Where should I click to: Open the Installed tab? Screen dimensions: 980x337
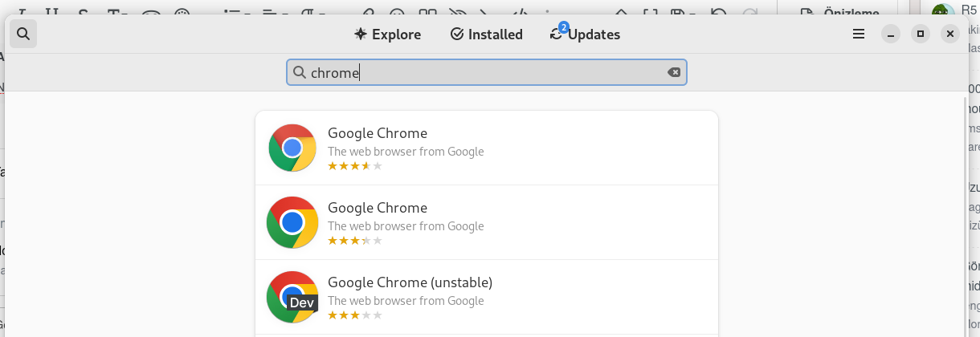pos(486,35)
